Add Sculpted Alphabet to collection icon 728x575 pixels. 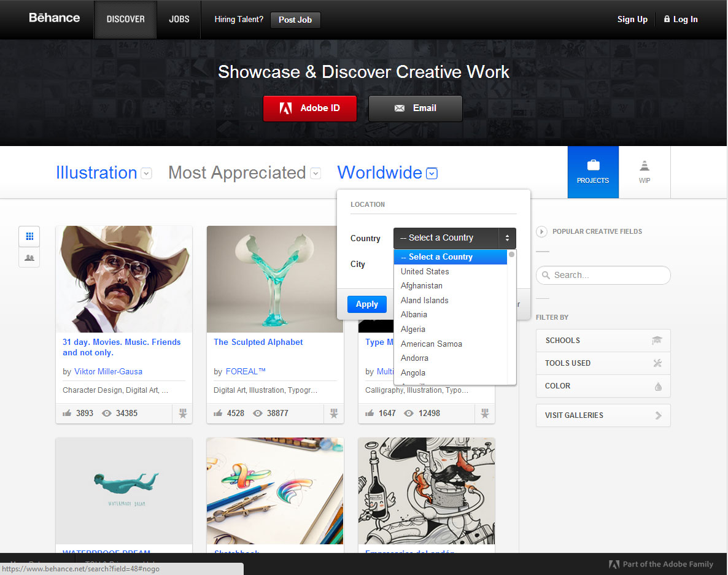point(333,414)
